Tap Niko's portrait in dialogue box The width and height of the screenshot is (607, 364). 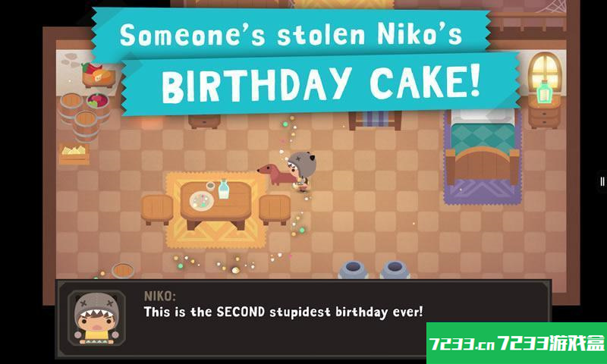coord(96,318)
